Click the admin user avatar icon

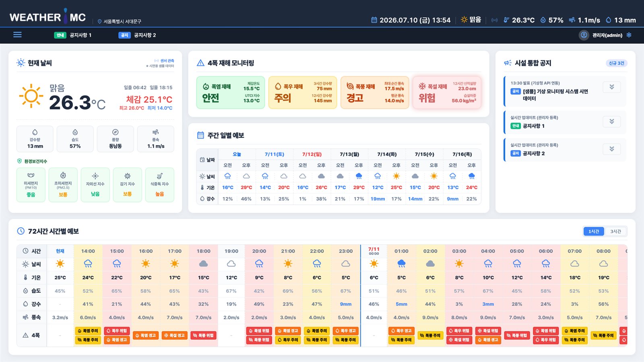584,35
